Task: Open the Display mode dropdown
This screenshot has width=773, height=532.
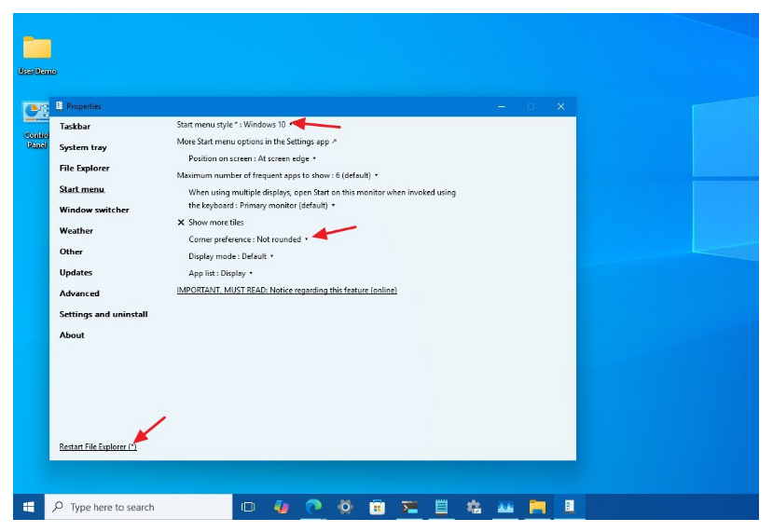Action: click(230, 256)
